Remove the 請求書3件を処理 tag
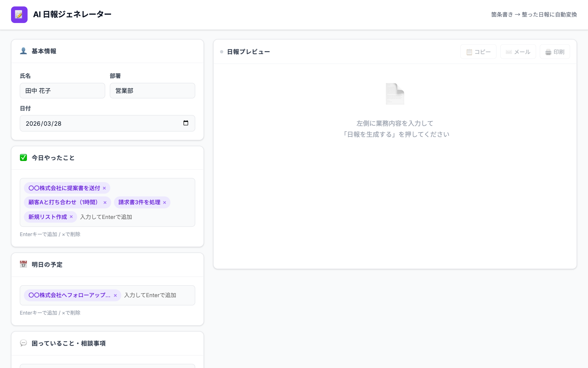This screenshot has width=588, height=368. [164, 202]
